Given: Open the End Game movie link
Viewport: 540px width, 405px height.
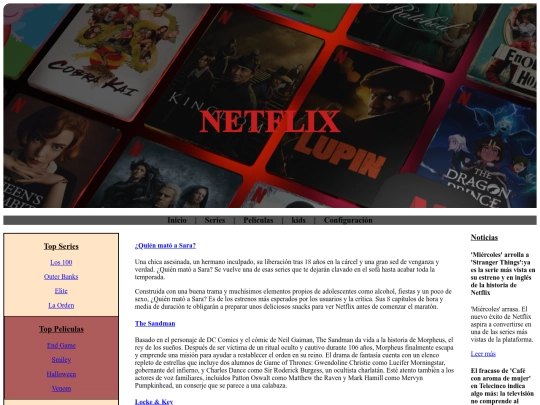Looking at the screenshot, I should tap(61, 345).
